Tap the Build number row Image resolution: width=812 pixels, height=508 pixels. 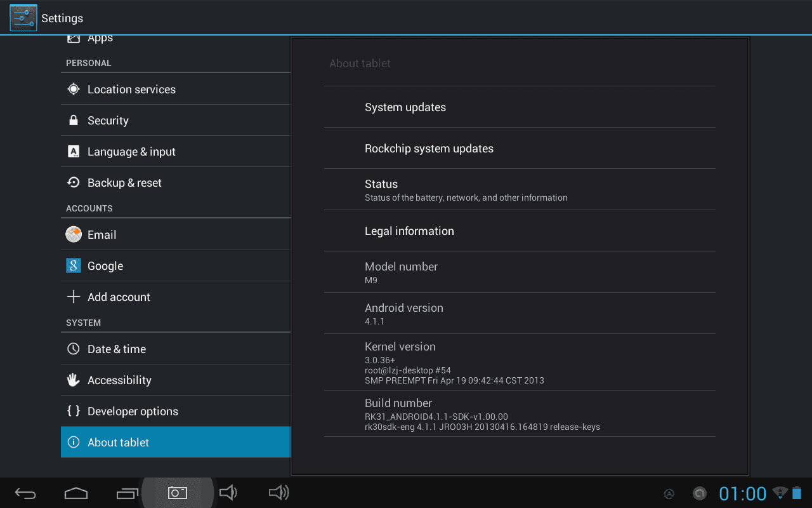[x=520, y=413]
